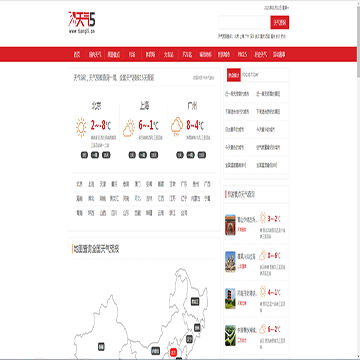
Task: Click the page vertical scrollbar thumb
Action: pyautogui.click(x=358, y=39)
